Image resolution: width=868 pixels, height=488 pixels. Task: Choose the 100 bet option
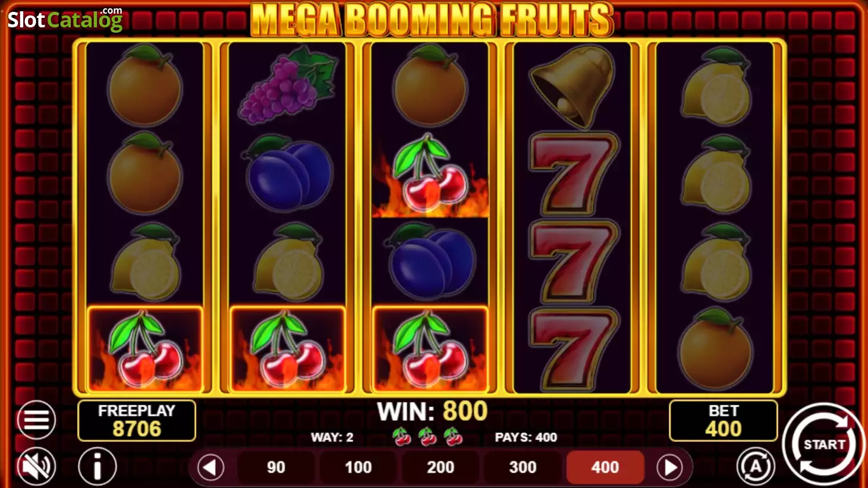358,467
